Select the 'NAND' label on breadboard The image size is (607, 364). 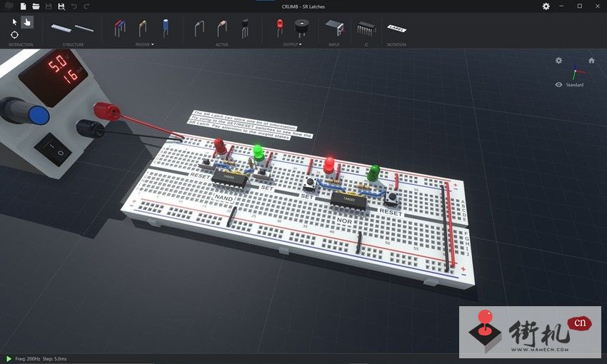click(224, 198)
